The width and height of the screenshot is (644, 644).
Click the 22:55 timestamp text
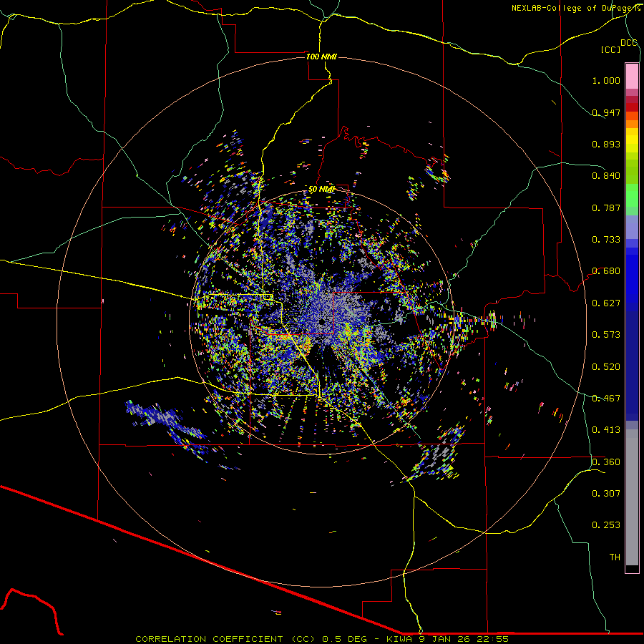point(492,639)
